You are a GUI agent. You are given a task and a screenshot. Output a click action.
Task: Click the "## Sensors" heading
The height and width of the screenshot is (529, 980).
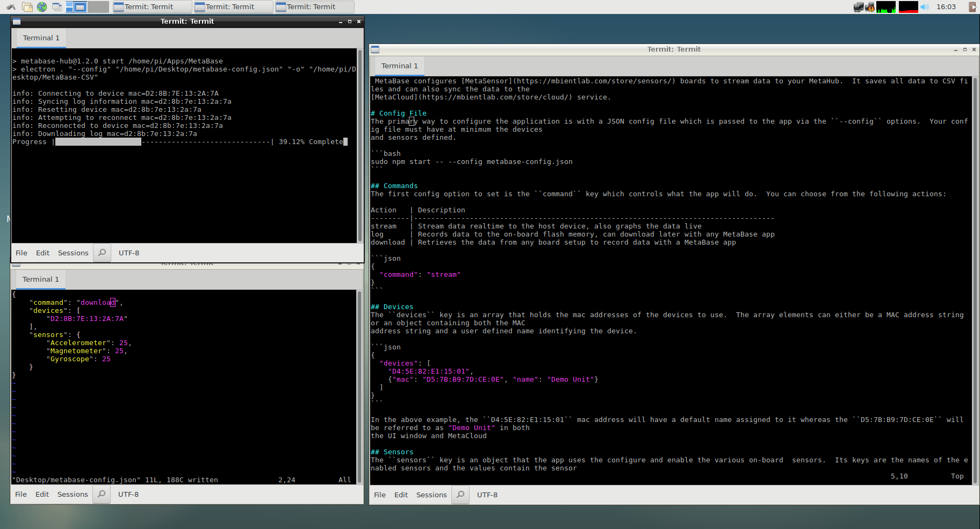coord(392,452)
